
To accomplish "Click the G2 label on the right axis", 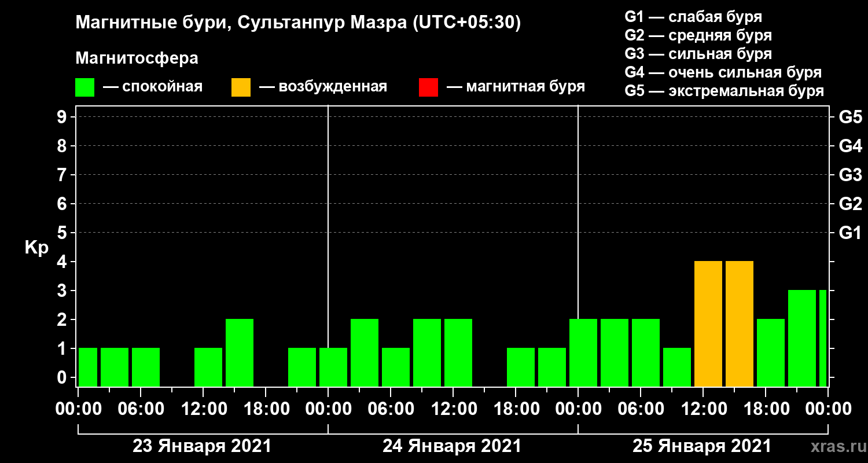I will click(x=851, y=204).
